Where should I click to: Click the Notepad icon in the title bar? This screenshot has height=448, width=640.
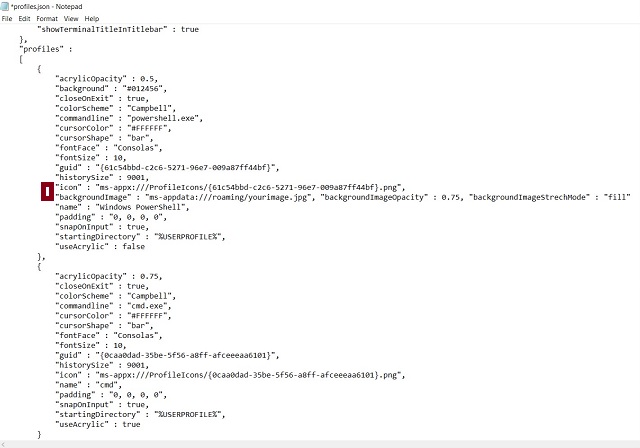click(x=6, y=6)
